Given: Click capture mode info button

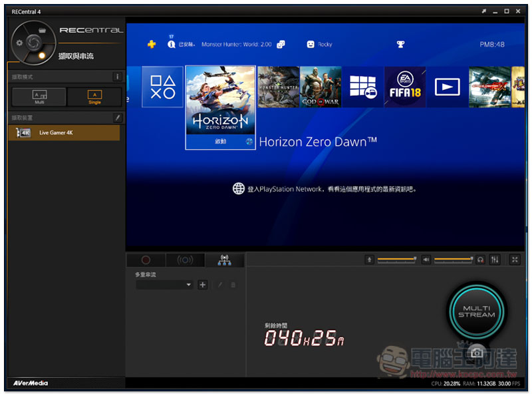Looking at the screenshot, I should tap(117, 77).
